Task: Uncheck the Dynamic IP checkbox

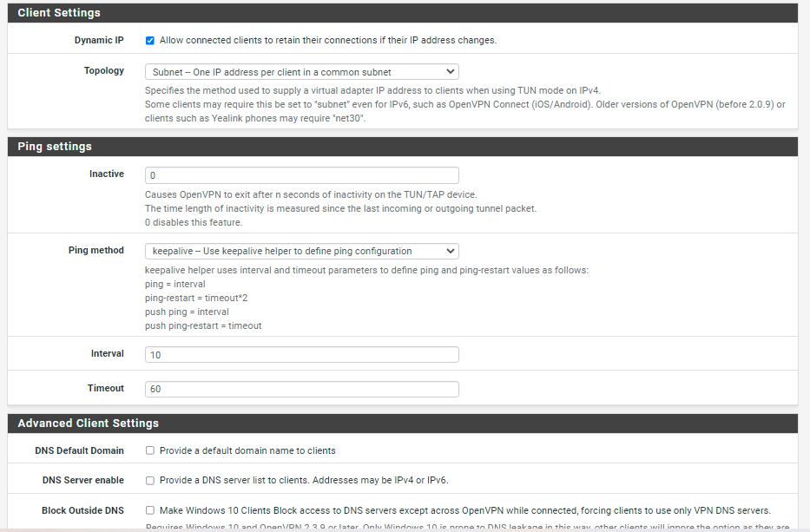Action: click(x=150, y=40)
